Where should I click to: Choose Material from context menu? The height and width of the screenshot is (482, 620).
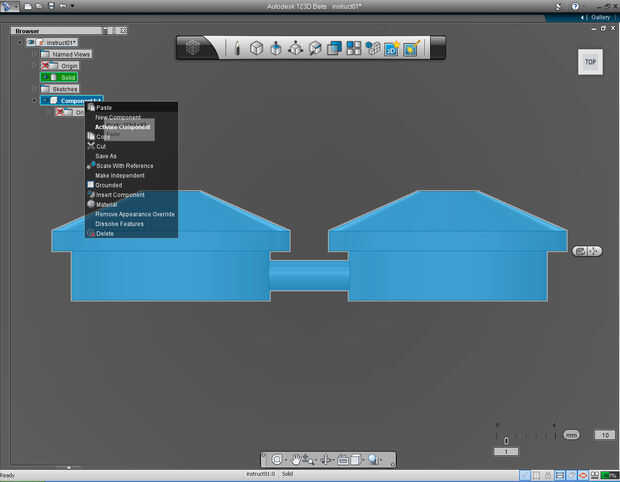[106, 204]
